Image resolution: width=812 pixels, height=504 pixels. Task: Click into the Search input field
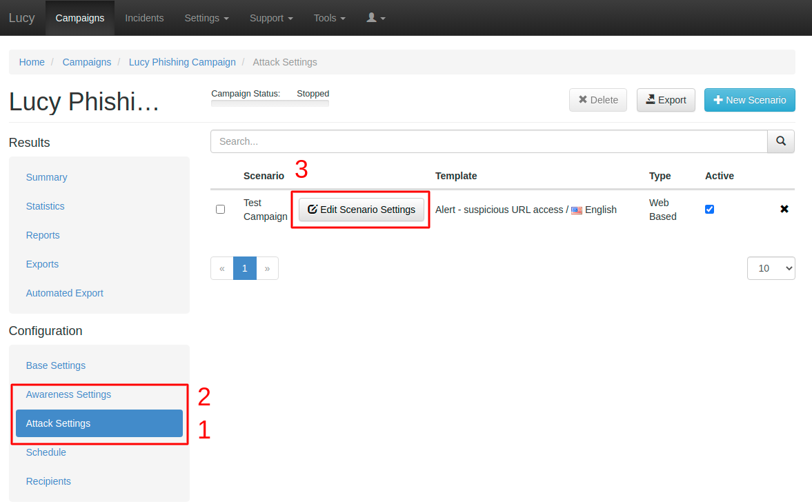(489, 141)
